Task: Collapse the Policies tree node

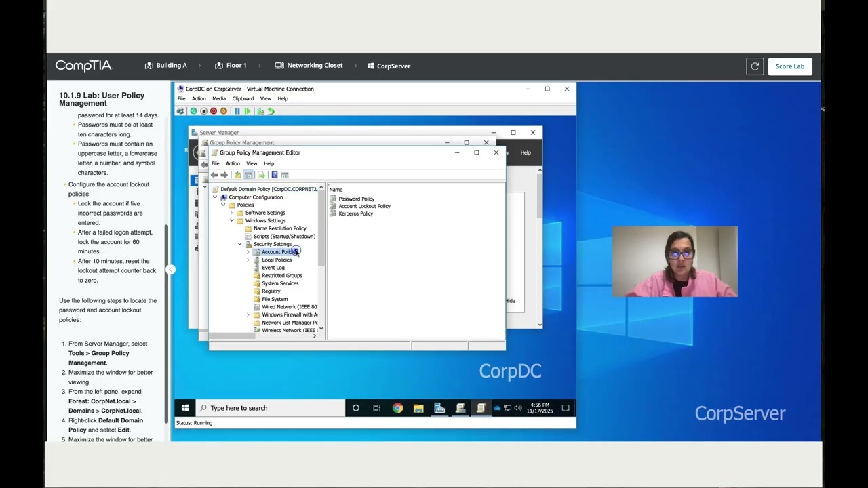Action: coord(223,205)
